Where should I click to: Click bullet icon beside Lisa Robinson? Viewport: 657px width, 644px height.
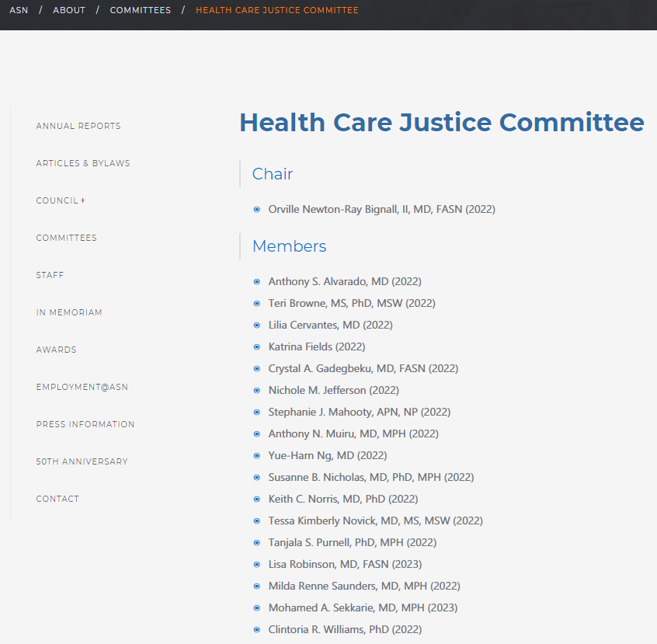pos(257,566)
